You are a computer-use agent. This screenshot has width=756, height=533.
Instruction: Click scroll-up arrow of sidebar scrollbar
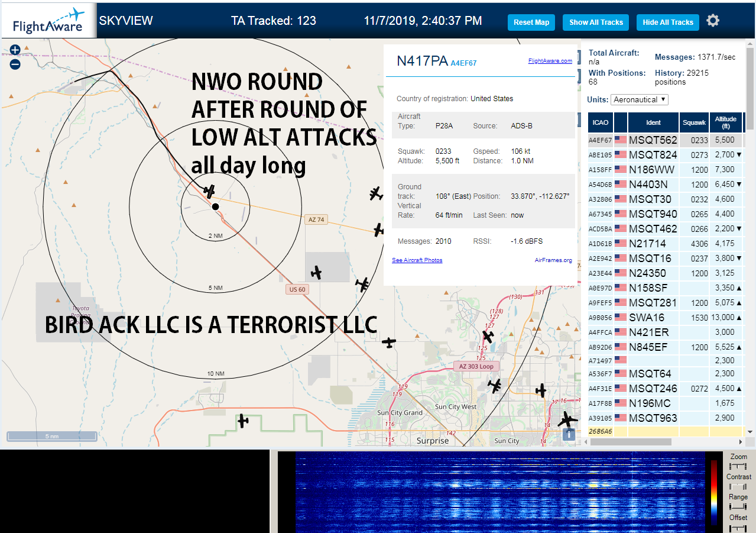tap(751, 45)
